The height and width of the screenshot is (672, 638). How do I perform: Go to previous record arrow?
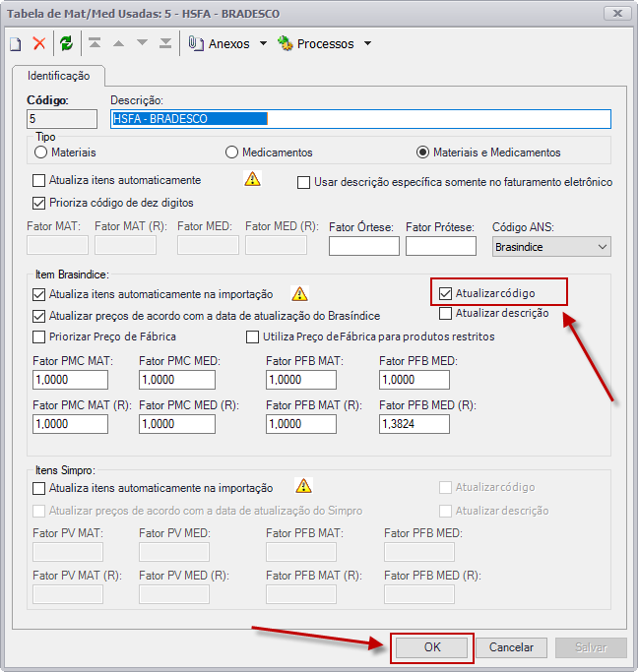pyautogui.click(x=118, y=43)
